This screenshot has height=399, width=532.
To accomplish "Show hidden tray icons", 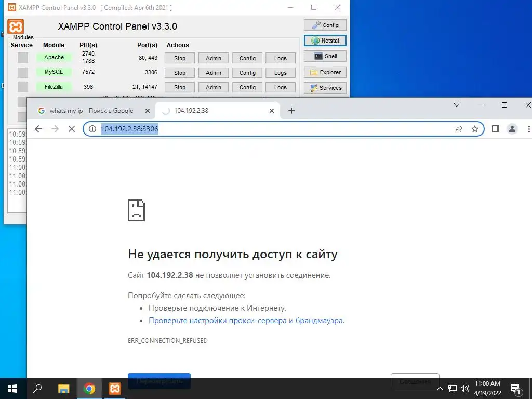I will click(440, 389).
